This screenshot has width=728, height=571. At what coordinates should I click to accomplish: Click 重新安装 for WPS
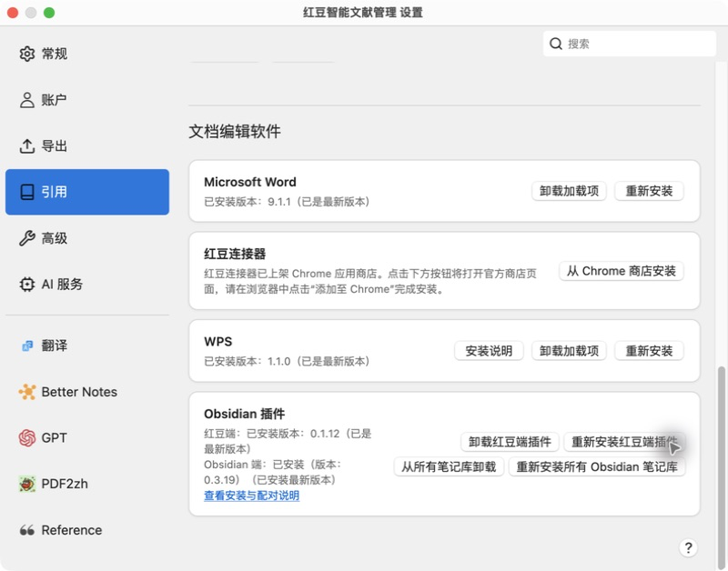[x=649, y=351]
